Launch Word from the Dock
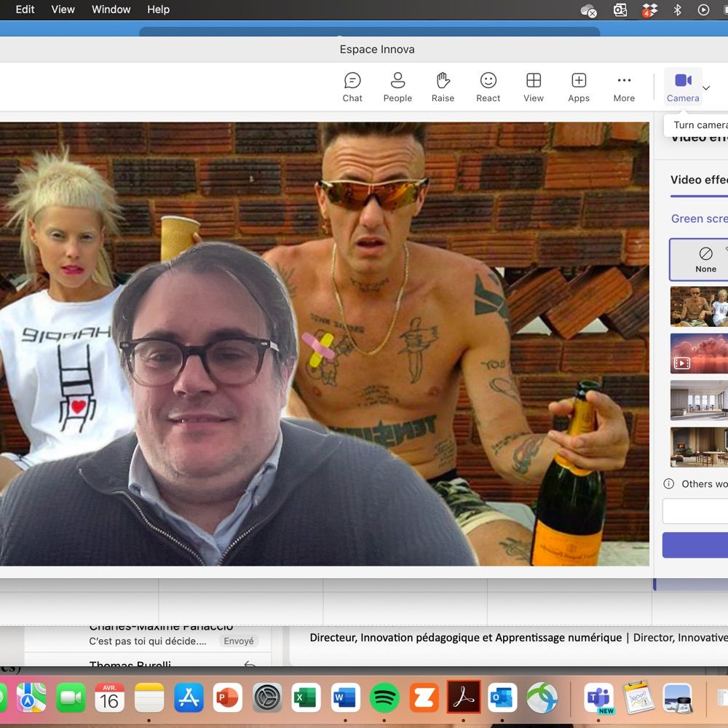 (345, 697)
